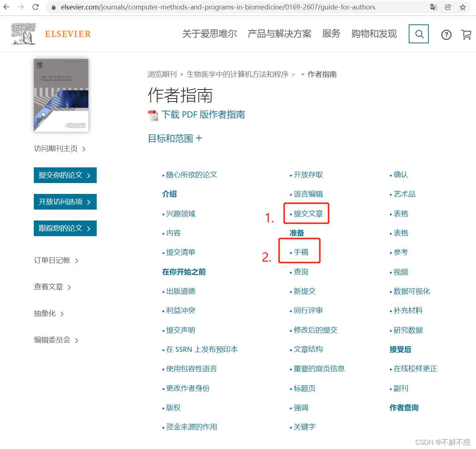Jump to 开放存取 section
This screenshot has width=476, height=449.
[308, 175]
